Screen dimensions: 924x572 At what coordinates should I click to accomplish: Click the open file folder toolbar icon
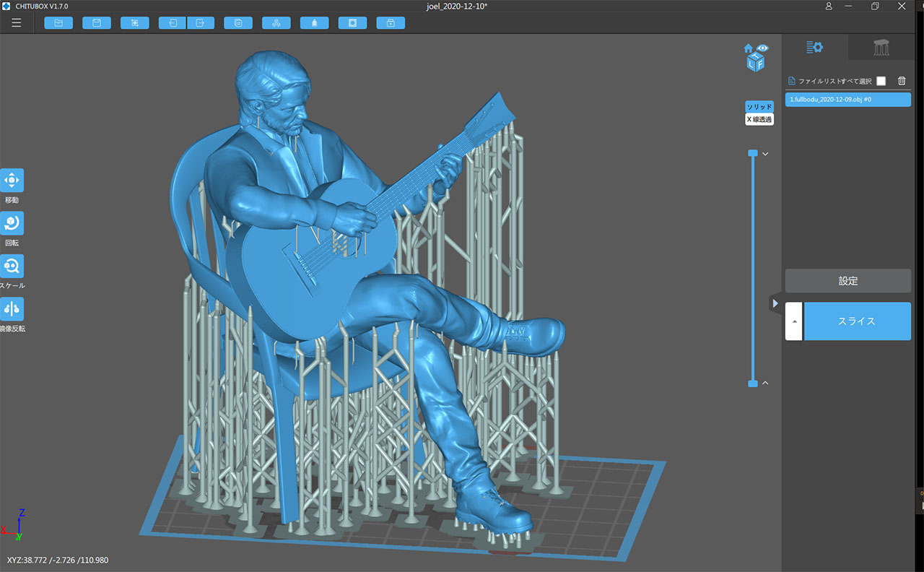tap(58, 23)
